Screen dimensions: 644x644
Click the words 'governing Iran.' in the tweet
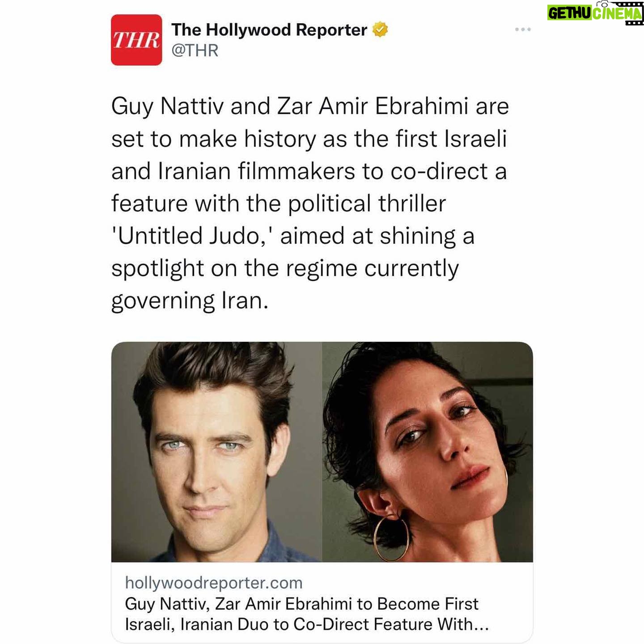pos(190,301)
